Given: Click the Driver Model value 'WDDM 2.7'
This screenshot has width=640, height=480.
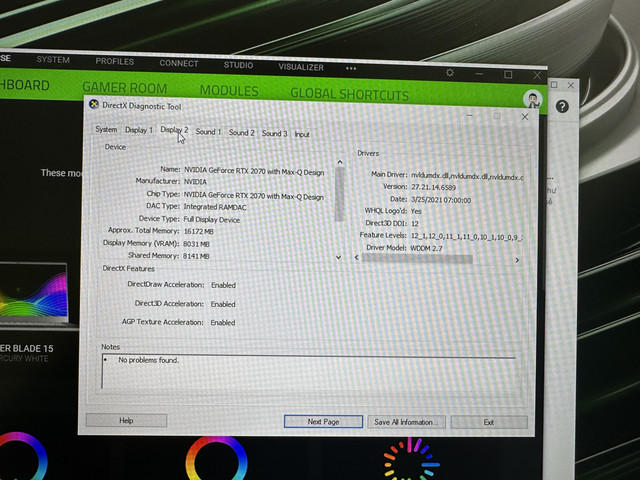Looking at the screenshot, I should [426, 248].
